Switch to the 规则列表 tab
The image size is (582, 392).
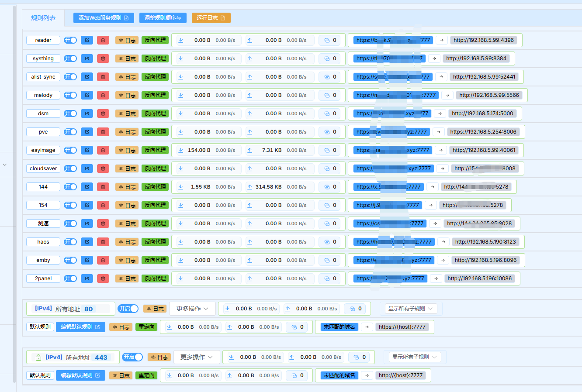(43, 18)
